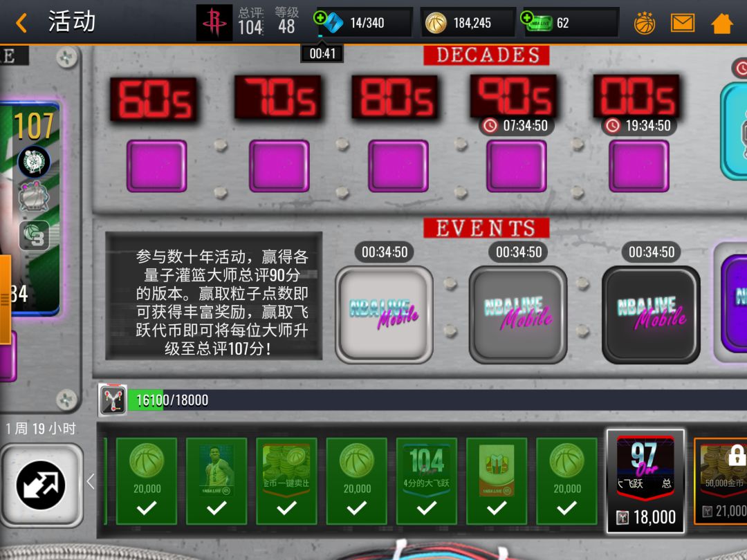The height and width of the screenshot is (560, 747).
Task: Read the event description text panel
Action: pos(214,296)
